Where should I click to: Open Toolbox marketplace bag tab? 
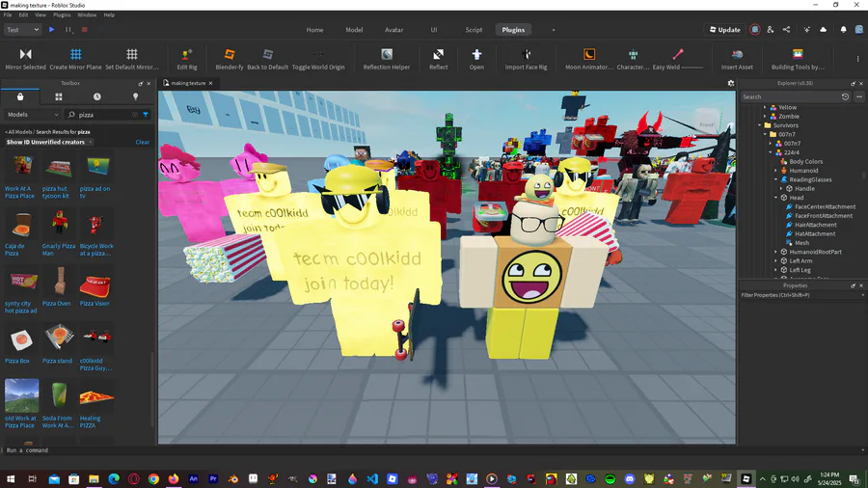20,96
